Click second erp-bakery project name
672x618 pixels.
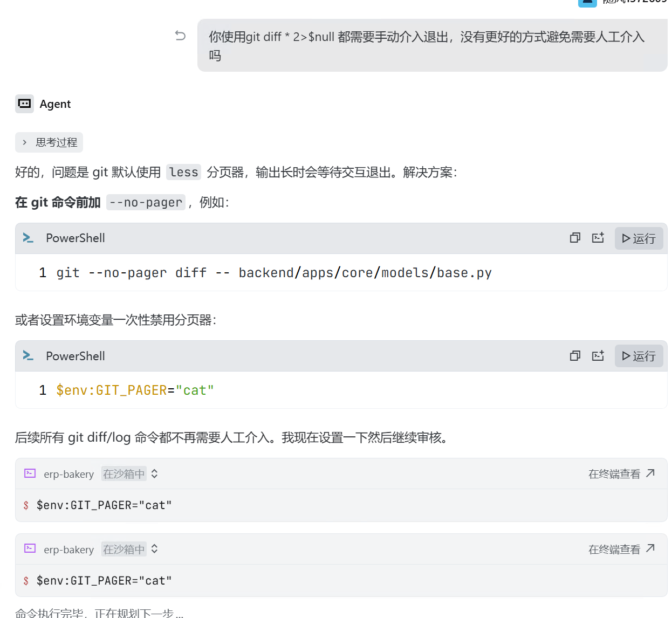pos(68,550)
